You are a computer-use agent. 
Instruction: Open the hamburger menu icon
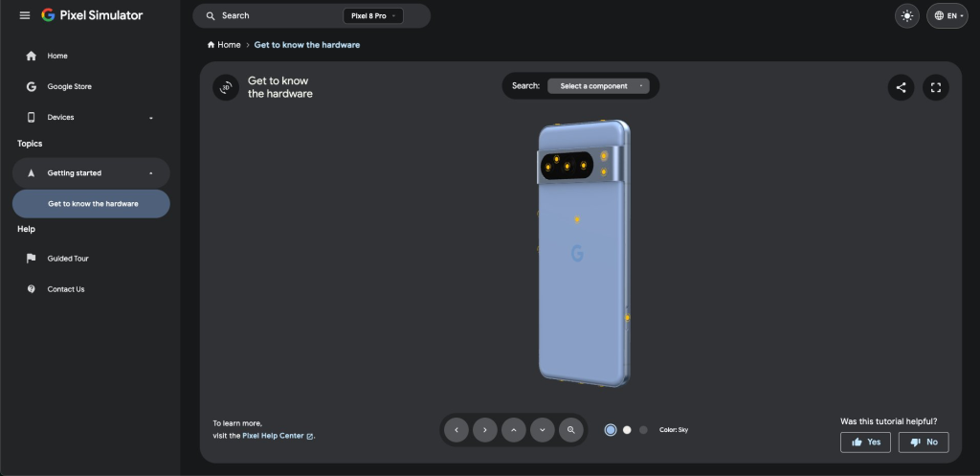pyautogui.click(x=25, y=15)
